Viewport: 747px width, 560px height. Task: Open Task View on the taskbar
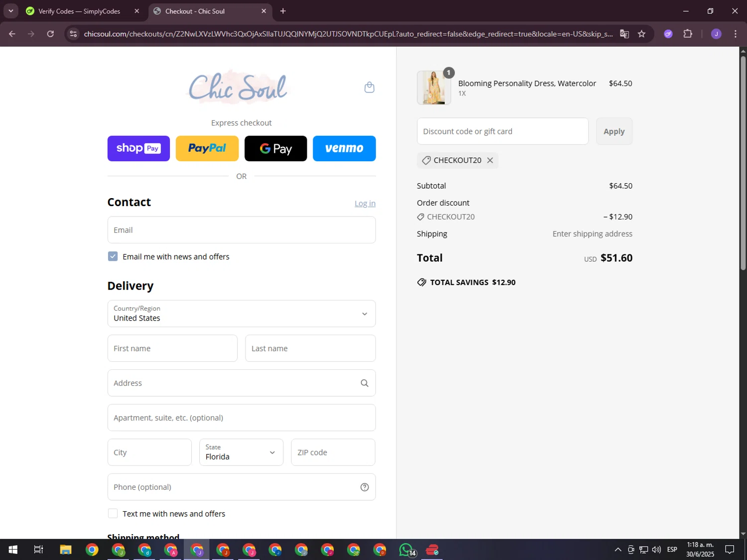click(38, 550)
